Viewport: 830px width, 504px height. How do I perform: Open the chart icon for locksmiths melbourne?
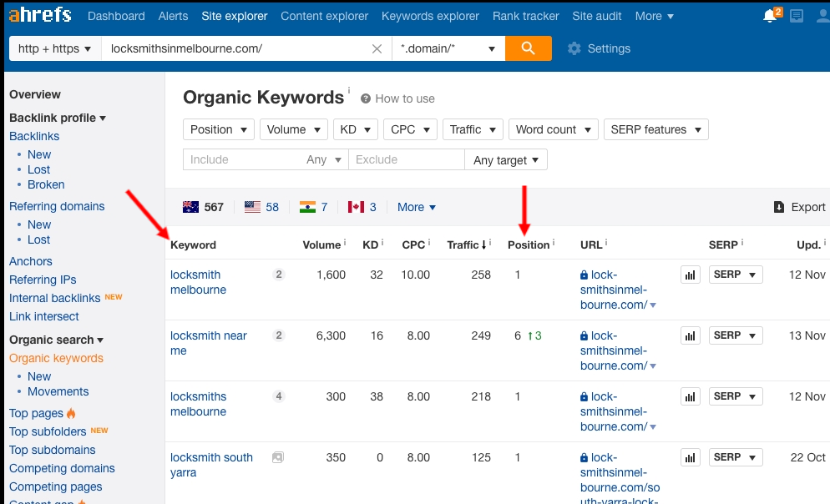(x=691, y=396)
